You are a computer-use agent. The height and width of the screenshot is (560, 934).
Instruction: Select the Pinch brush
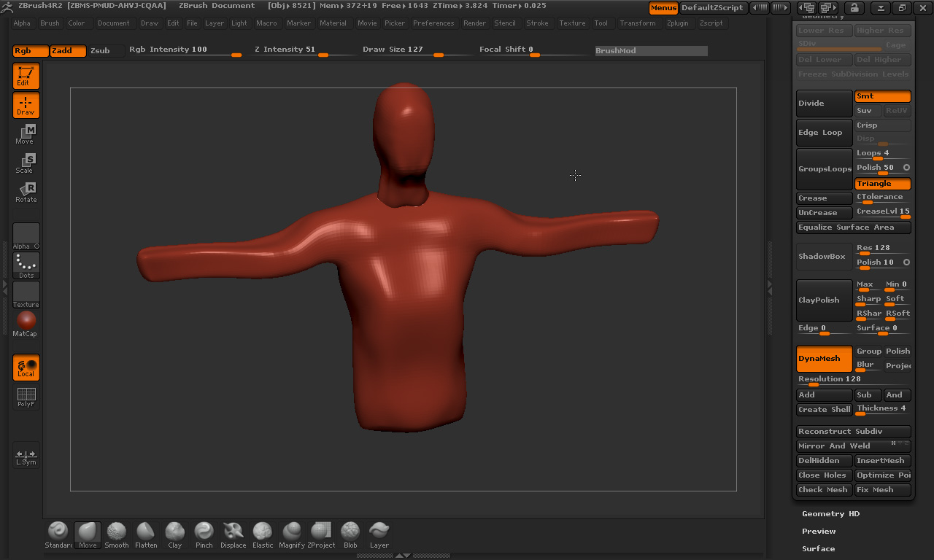(x=204, y=534)
